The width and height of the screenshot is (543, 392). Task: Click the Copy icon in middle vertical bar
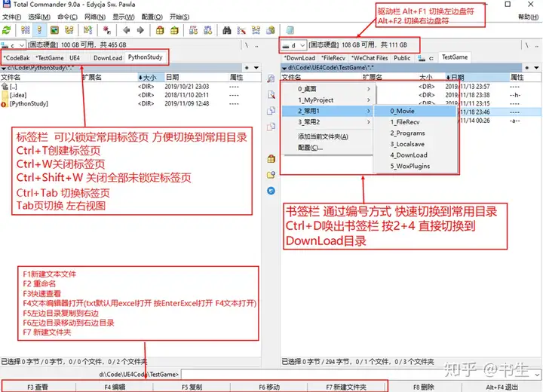click(x=271, y=111)
